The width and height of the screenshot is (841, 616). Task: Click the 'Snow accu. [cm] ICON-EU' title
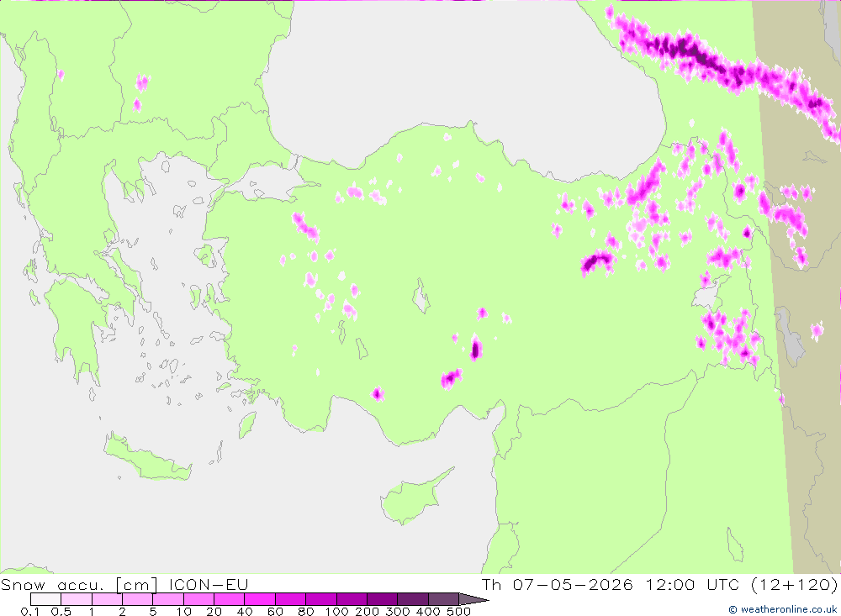(x=124, y=584)
